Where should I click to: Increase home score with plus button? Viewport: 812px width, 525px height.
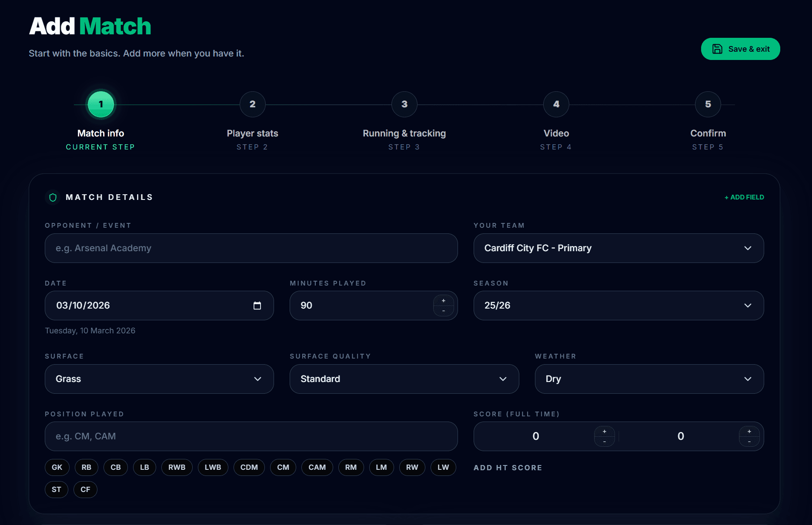(604, 431)
